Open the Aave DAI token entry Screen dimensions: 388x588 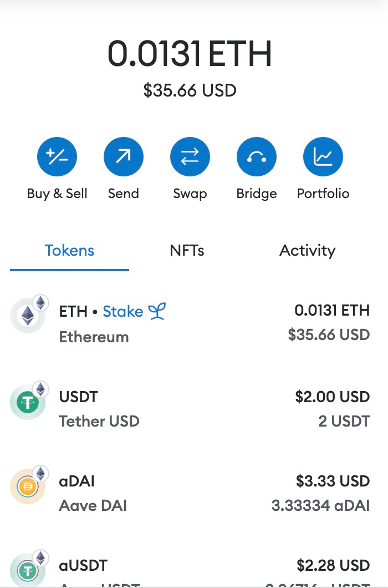[x=93, y=505]
